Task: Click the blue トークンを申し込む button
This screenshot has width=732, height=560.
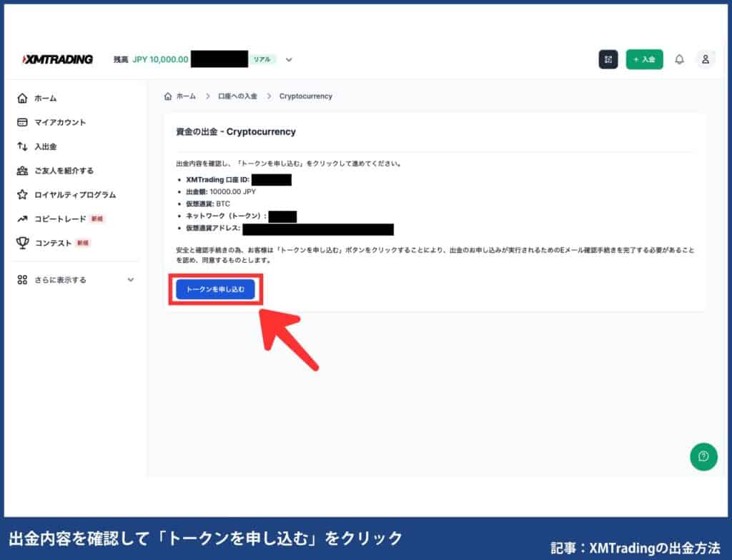Action: [215, 289]
